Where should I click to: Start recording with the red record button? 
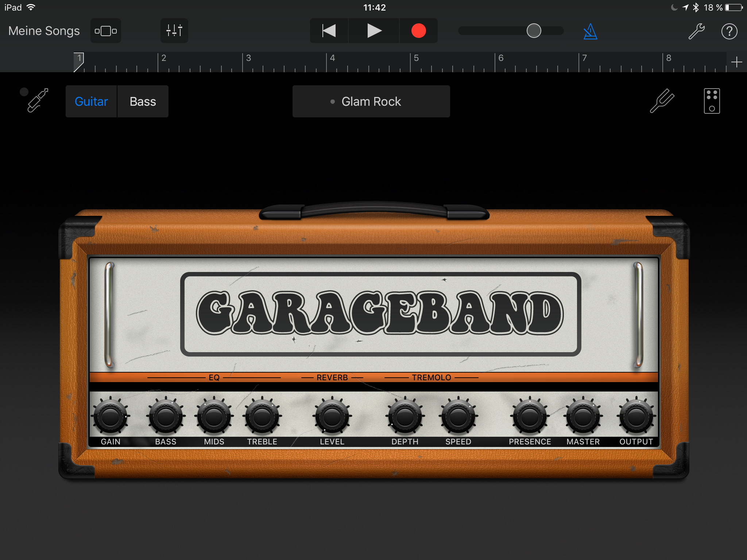[x=418, y=31]
